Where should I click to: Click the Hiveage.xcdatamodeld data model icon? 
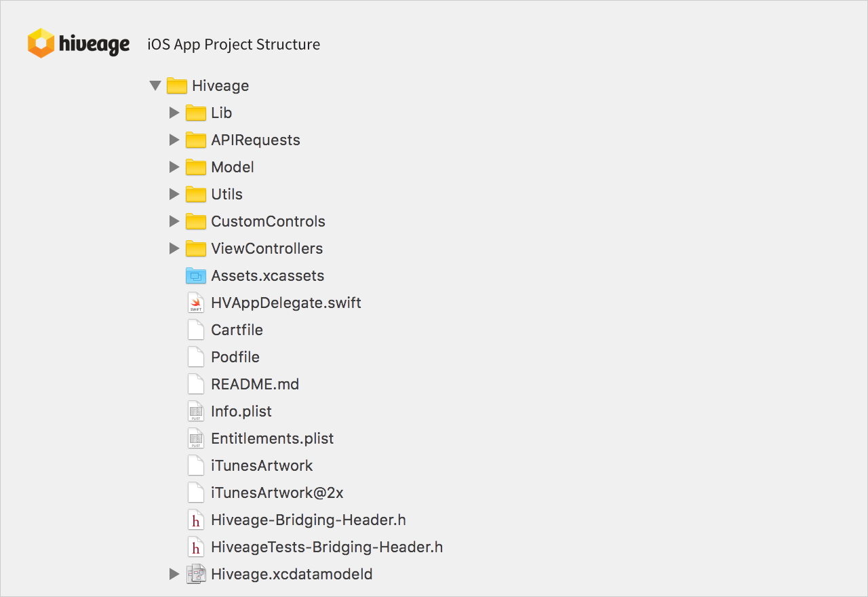coord(196,574)
